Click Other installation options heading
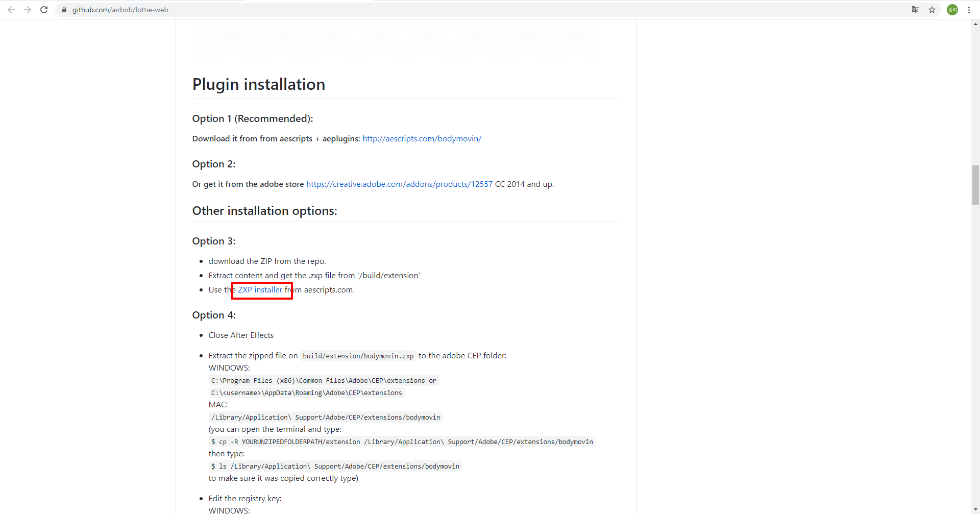The width and height of the screenshot is (980, 514). tap(264, 211)
